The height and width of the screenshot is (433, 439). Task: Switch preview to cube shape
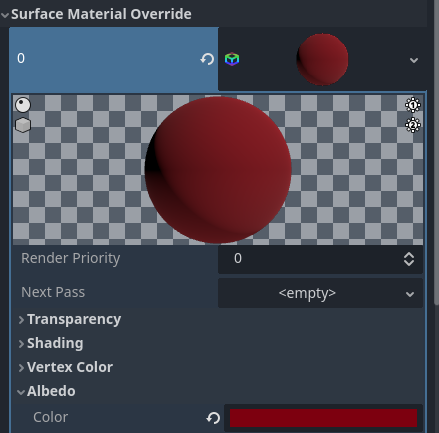[23, 125]
